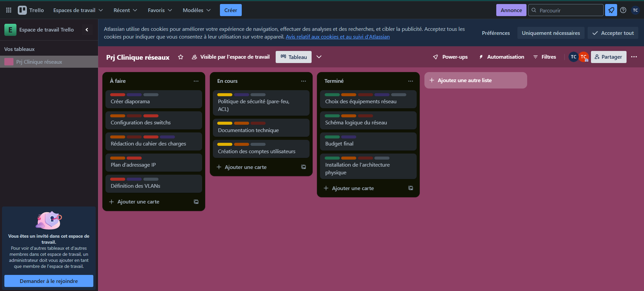The width and height of the screenshot is (644, 291).
Task: Create card from template in En cours
Action: click(304, 167)
